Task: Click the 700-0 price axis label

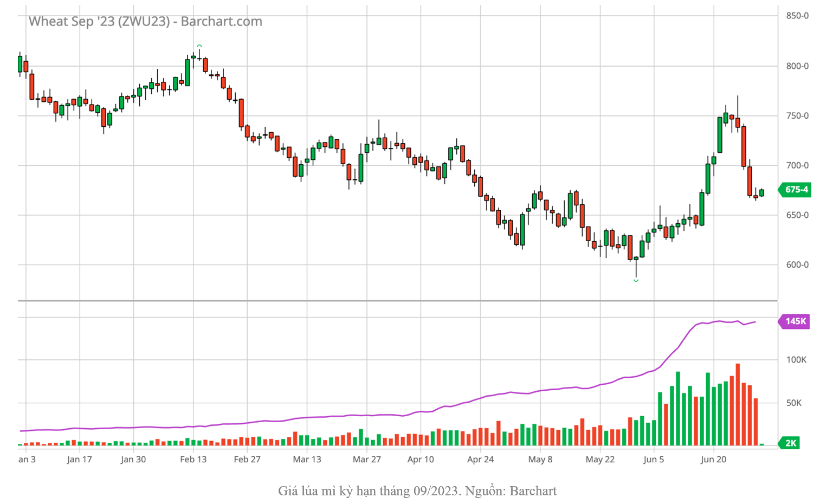Action: coord(797,165)
